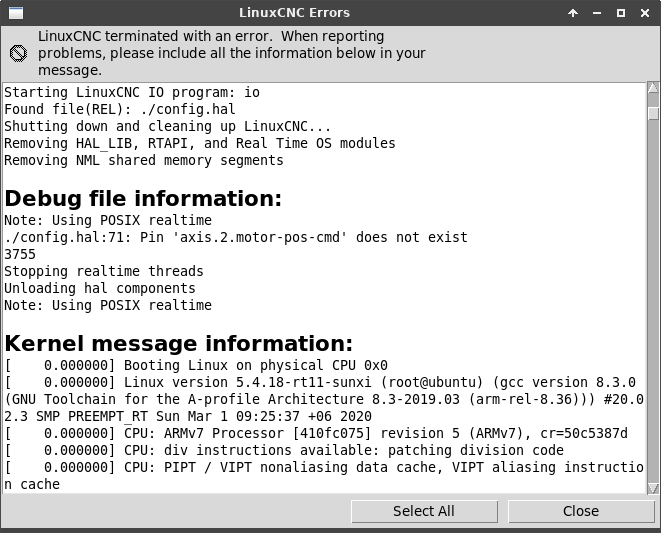Screen dimensions: 661x533
Task: Click the 'axis.2.motor-pos-cmd' does not exist error line
Action: [236, 237]
